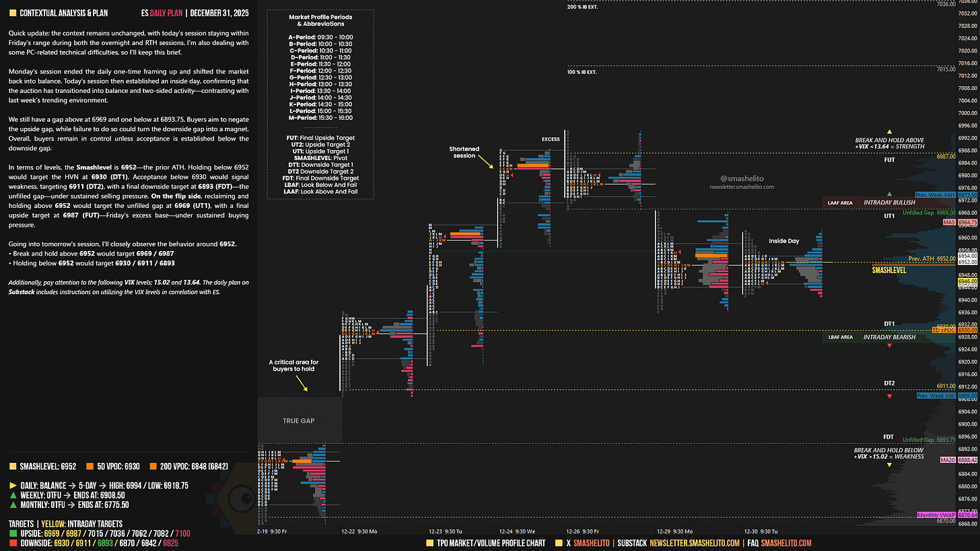Click the 200 % IB EXT. label

point(582,7)
